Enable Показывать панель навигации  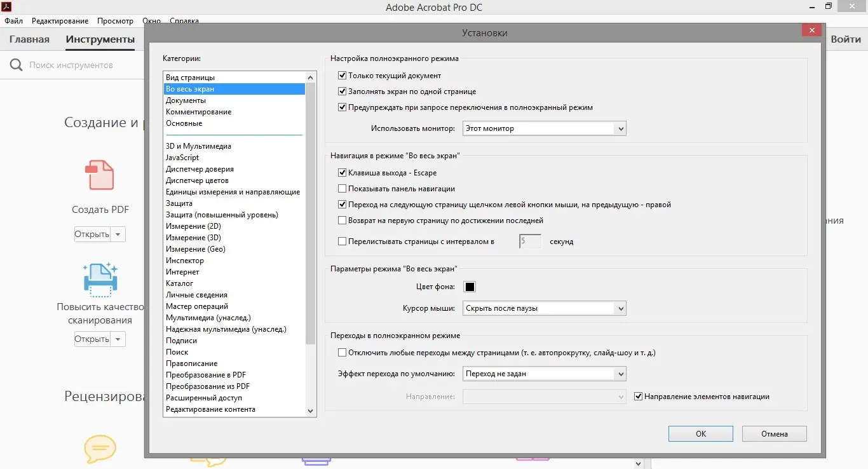point(342,189)
